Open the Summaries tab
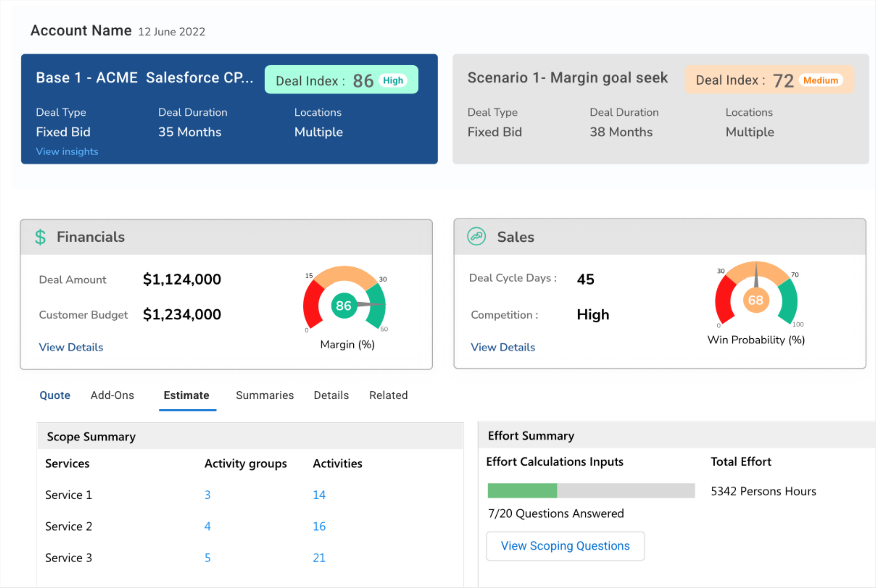This screenshot has width=876, height=588. (265, 395)
